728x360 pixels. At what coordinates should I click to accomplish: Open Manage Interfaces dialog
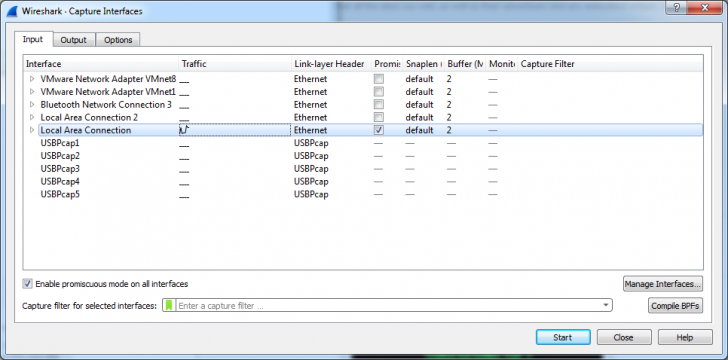(663, 283)
